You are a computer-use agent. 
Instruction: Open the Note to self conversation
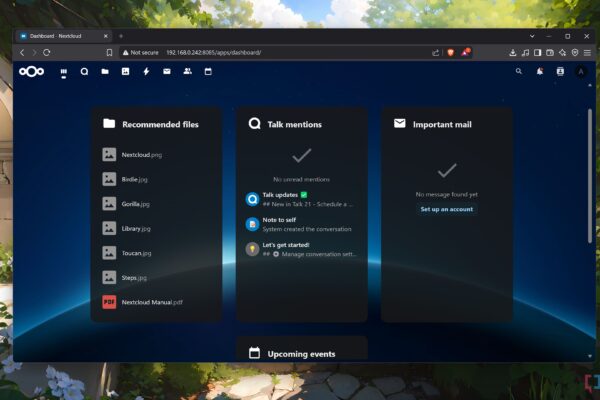point(302,224)
